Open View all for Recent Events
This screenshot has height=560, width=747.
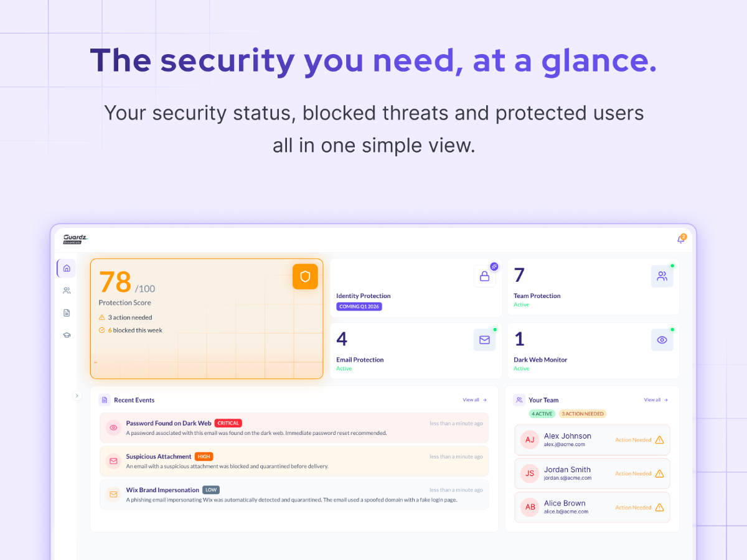(x=474, y=400)
